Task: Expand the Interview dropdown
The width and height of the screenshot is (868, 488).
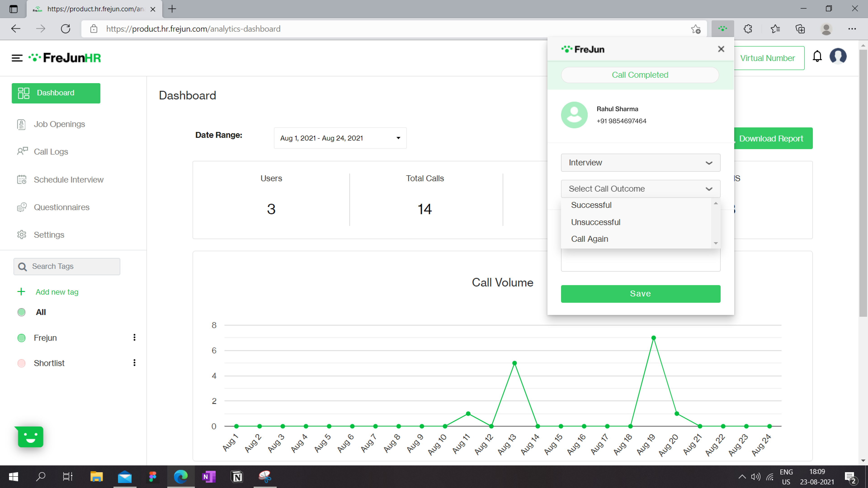Action: click(640, 163)
